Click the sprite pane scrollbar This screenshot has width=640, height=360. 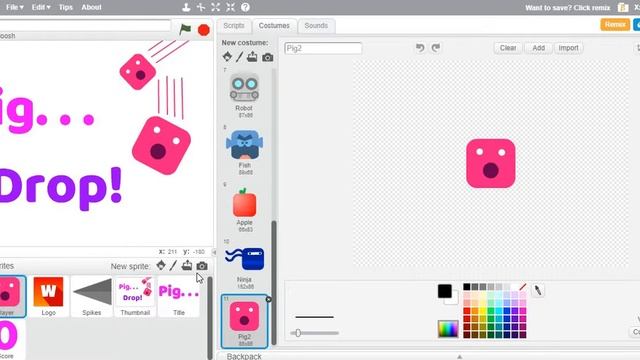pyautogui.click(x=210, y=318)
